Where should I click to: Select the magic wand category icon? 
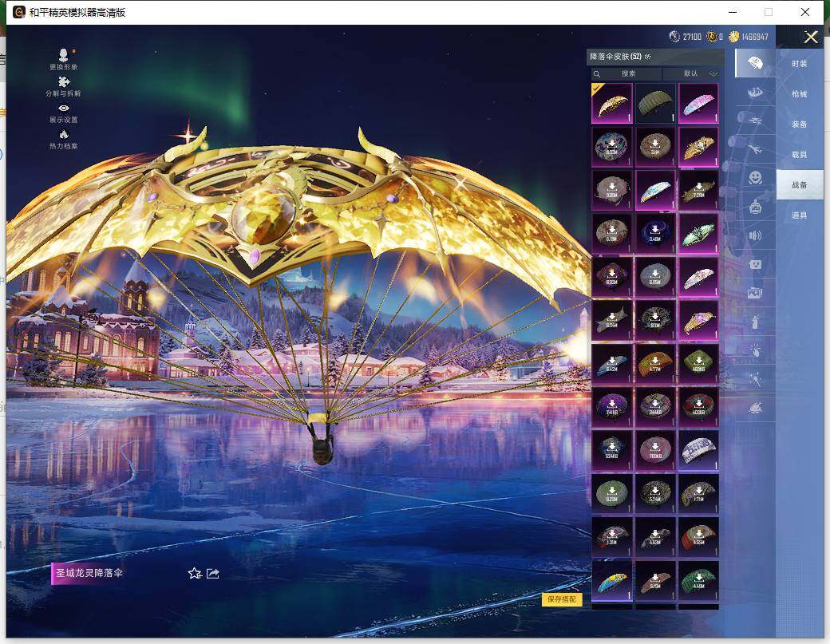[755, 378]
